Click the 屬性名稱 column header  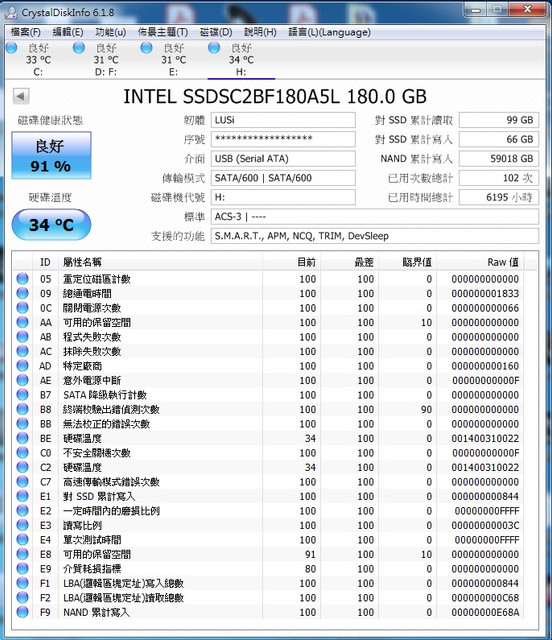(160, 262)
